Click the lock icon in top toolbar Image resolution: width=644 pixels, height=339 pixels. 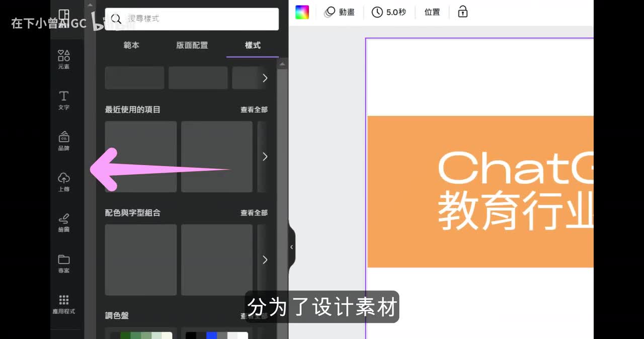pos(462,12)
